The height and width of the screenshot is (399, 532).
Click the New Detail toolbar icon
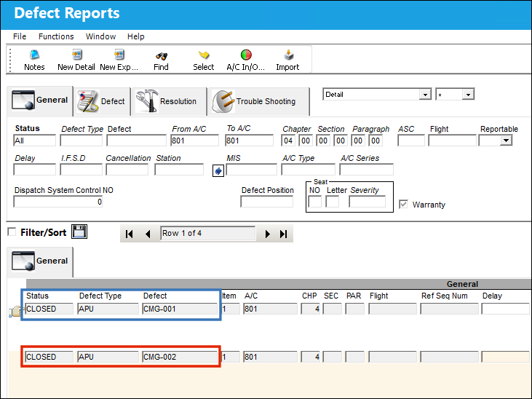76,55
